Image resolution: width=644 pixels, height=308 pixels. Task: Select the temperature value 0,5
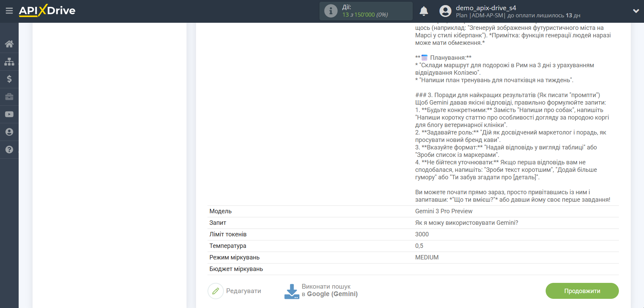(x=419, y=246)
